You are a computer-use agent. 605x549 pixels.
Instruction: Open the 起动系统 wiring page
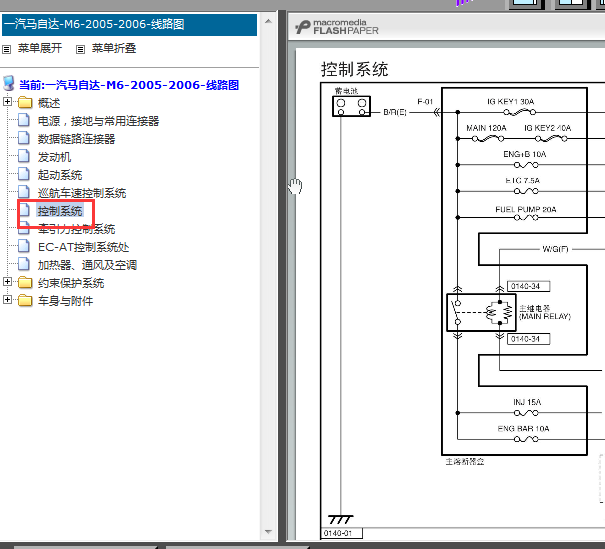[60, 175]
